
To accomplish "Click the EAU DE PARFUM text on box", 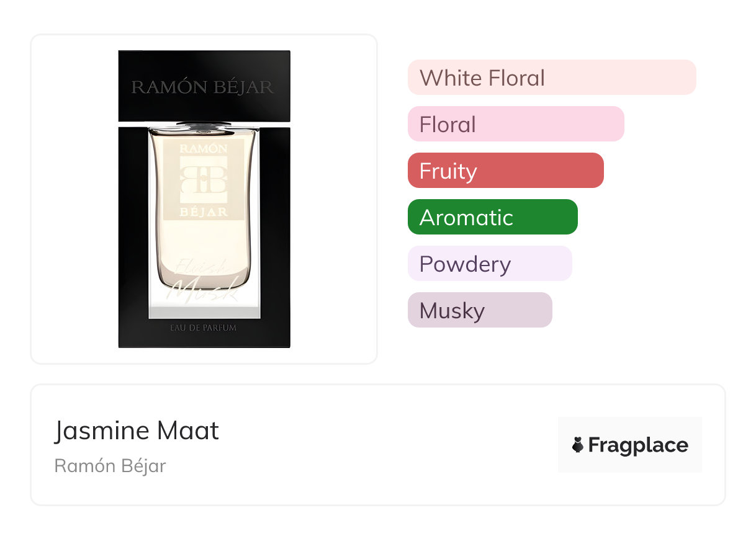I will (x=204, y=328).
